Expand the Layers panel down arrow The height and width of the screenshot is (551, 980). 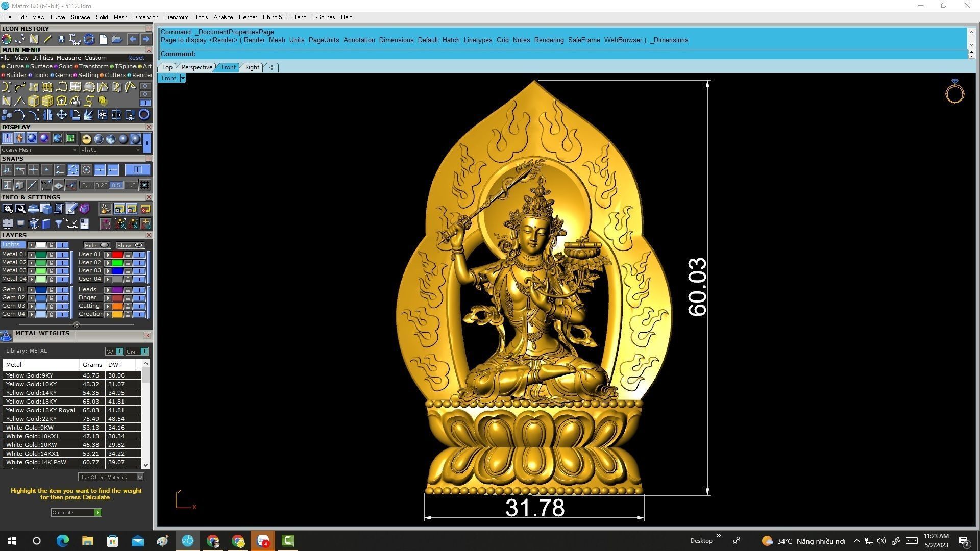(x=77, y=324)
